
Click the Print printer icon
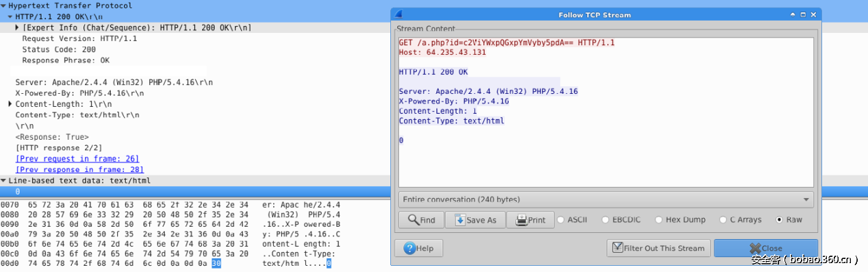(521, 220)
